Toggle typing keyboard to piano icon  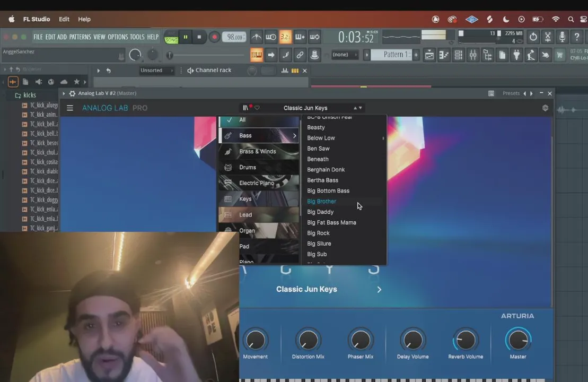(257, 55)
